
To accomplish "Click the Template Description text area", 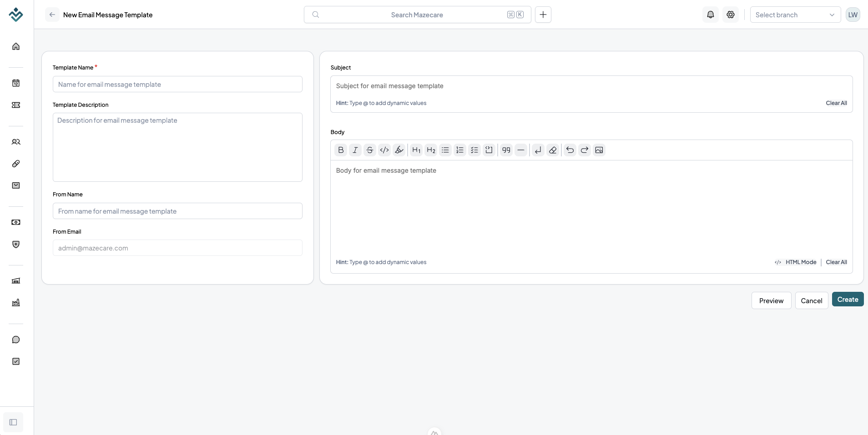I will (177, 147).
